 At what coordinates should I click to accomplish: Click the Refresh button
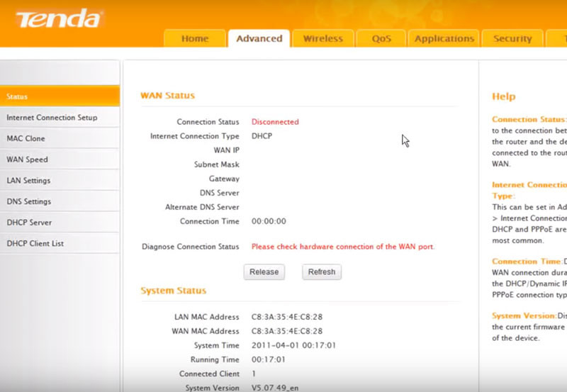click(322, 272)
